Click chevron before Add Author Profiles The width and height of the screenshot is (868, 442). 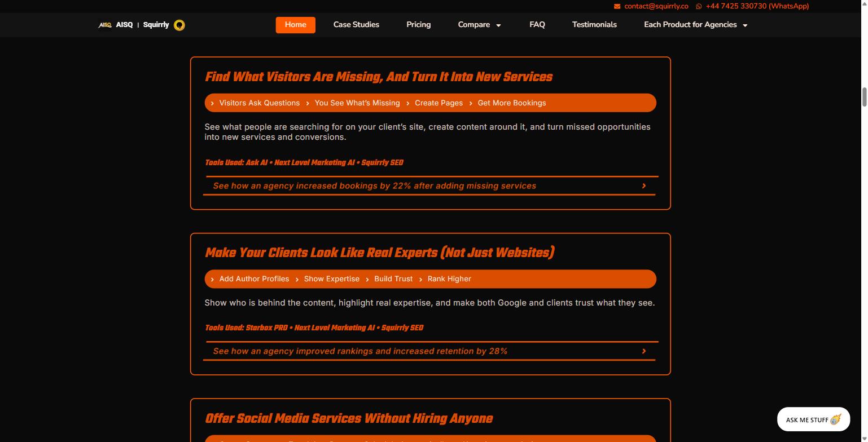click(x=212, y=279)
